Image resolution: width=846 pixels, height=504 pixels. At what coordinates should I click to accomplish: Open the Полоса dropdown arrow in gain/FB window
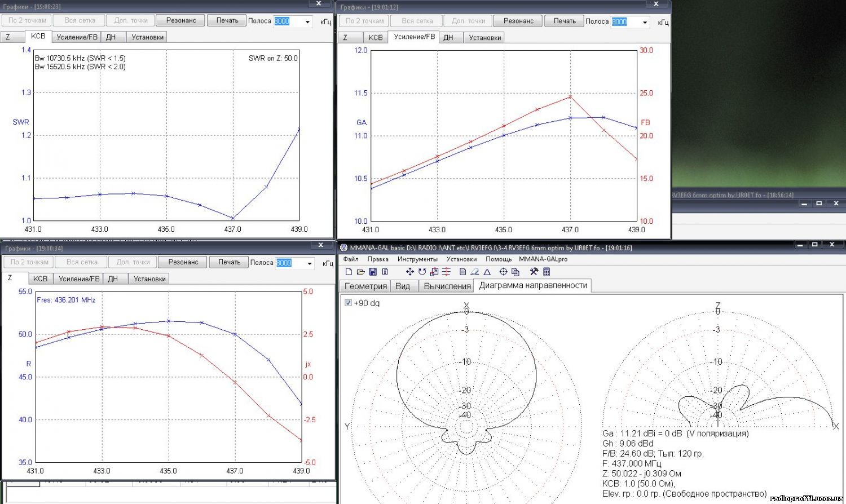pos(645,23)
